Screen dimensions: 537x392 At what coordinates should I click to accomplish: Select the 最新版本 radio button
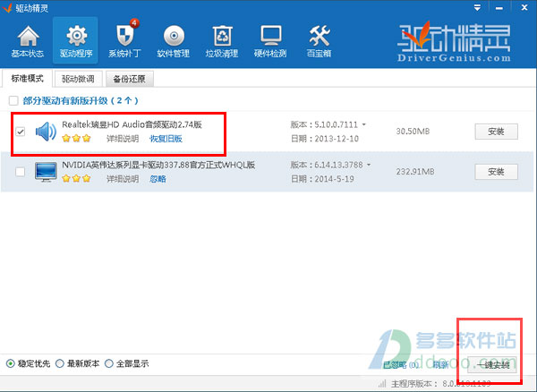coord(60,363)
